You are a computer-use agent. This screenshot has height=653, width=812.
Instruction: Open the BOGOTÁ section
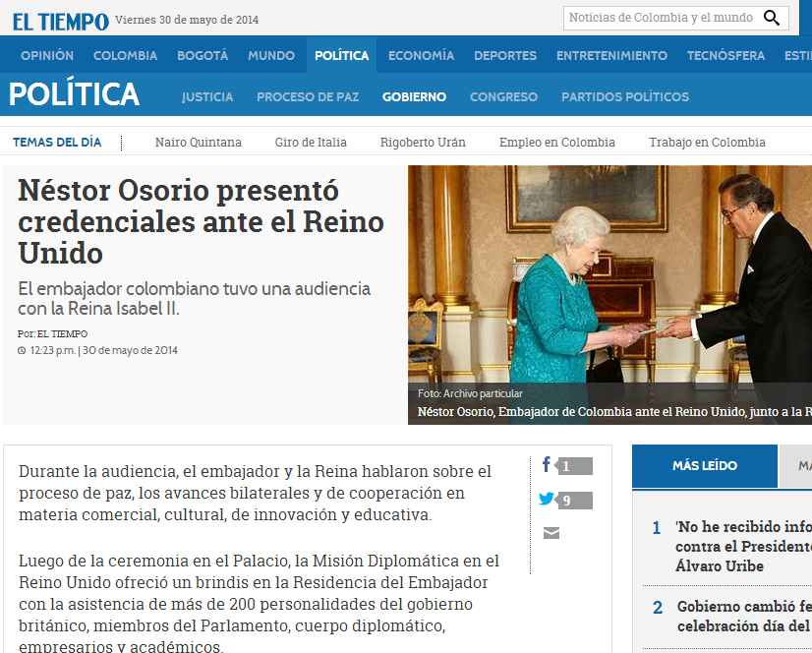pos(203,55)
